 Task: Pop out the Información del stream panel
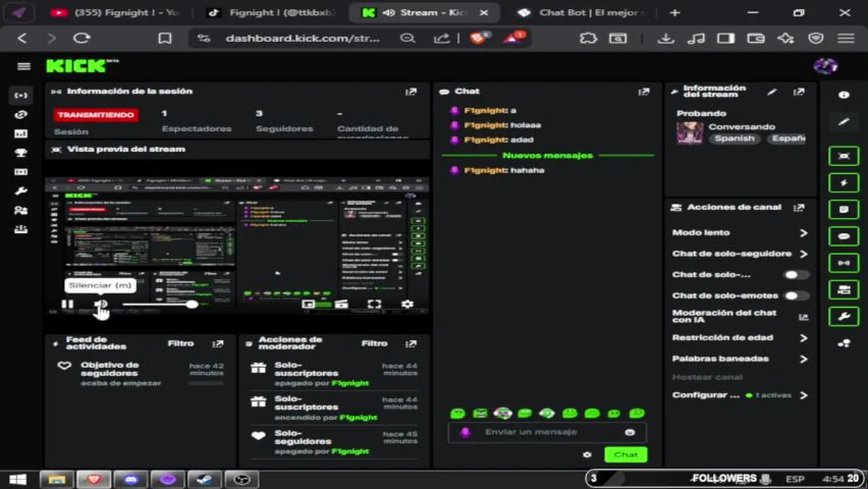click(799, 92)
